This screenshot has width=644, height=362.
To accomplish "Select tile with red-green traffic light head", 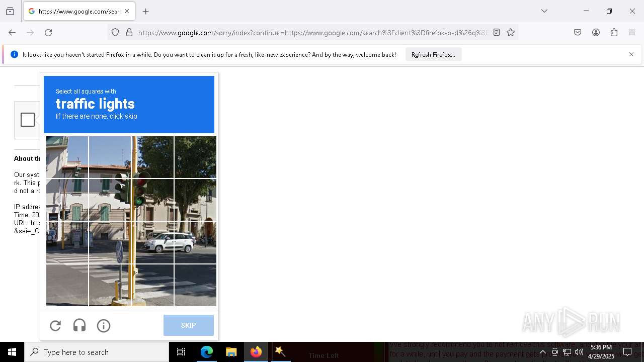I will click(152, 200).
